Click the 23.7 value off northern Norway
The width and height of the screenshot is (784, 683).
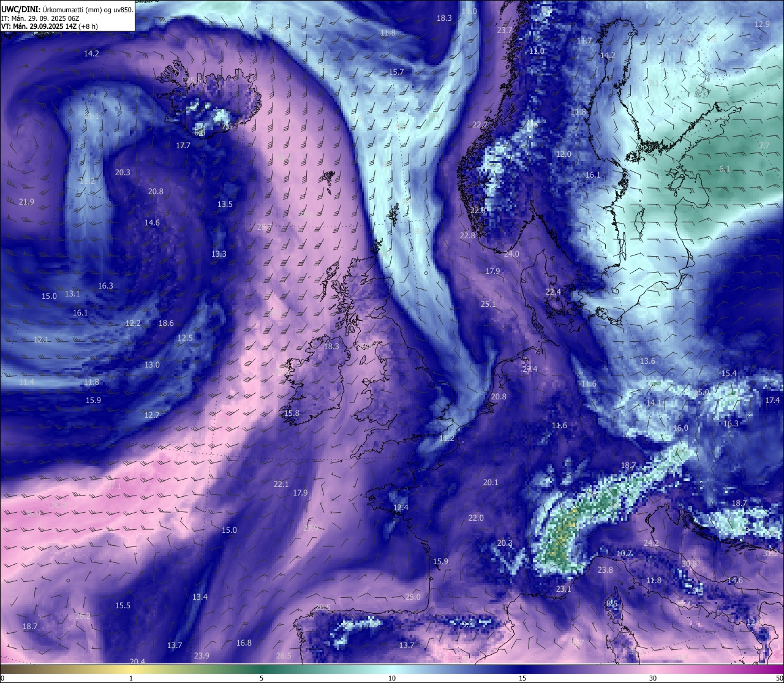coord(505,31)
